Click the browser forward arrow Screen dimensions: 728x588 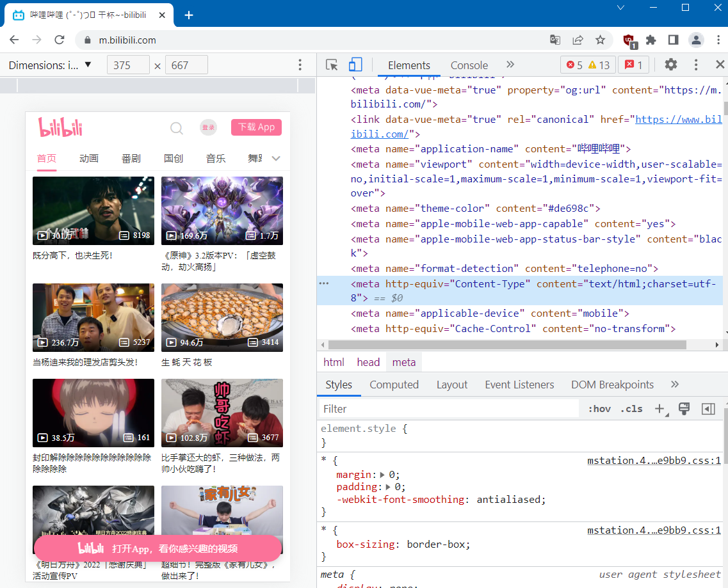tap(36, 40)
